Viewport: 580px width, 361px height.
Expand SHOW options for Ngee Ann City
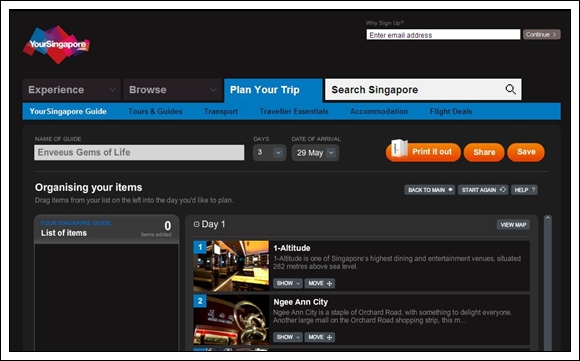pyautogui.click(x=288, y=337)
